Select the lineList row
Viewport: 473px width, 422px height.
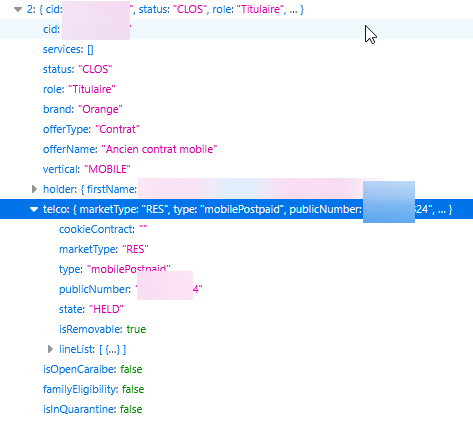pos(236,349)
